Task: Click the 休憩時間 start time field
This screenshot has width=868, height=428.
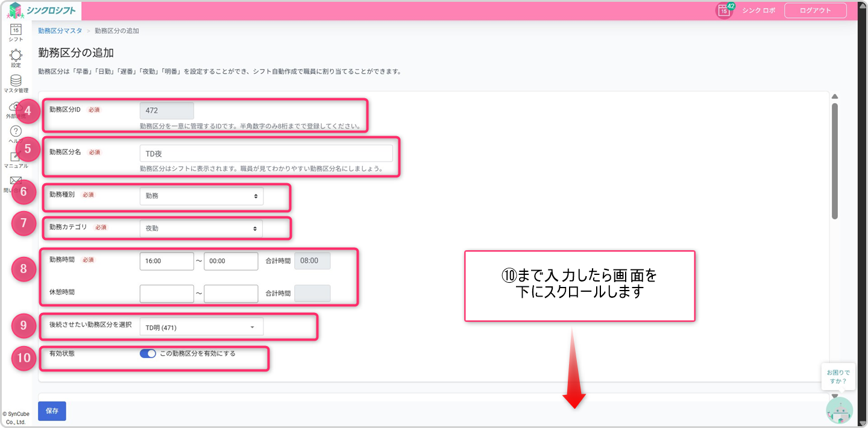Action: point(166,294)
